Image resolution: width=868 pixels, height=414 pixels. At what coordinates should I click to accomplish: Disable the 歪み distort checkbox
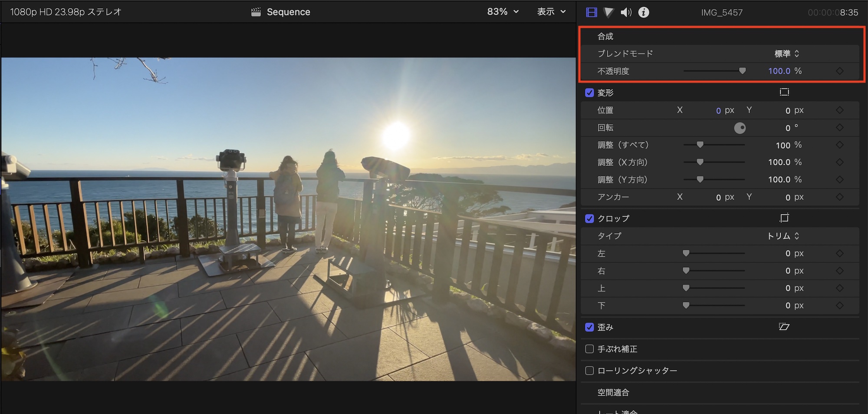click(x=589, y=327)
